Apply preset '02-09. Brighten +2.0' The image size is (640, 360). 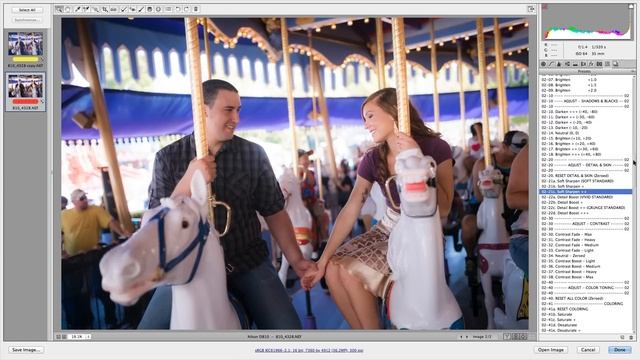(x=585, y=90)
